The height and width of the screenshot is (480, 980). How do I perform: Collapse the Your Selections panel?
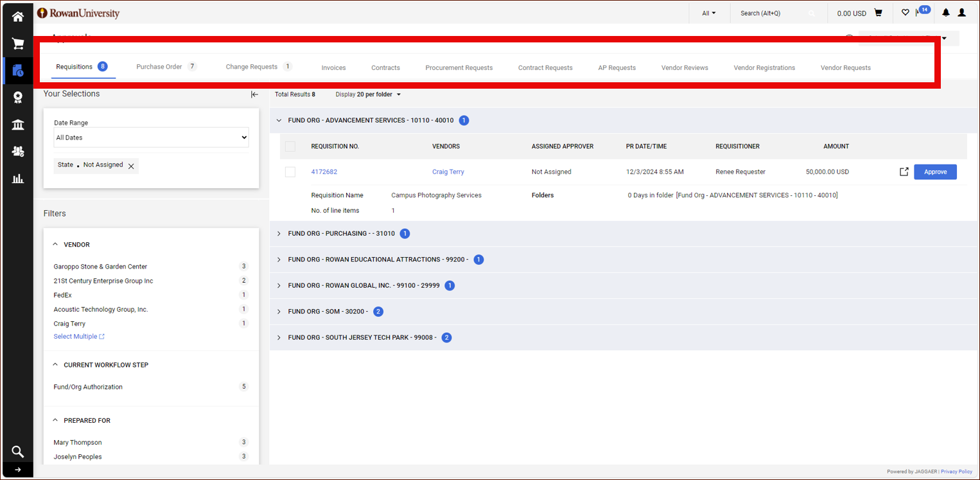coord(254,94)
